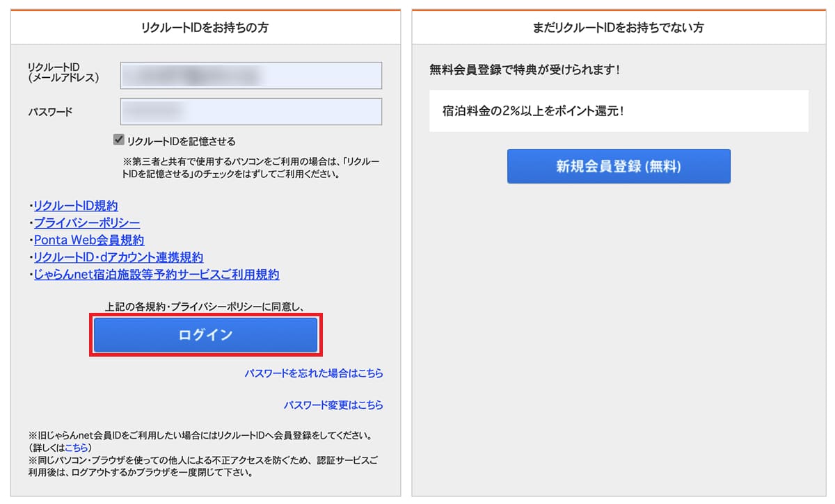Click the パスワード password input field
This screenshot has width=835, height=504.
pyautogui.click(x=251, y=111)
